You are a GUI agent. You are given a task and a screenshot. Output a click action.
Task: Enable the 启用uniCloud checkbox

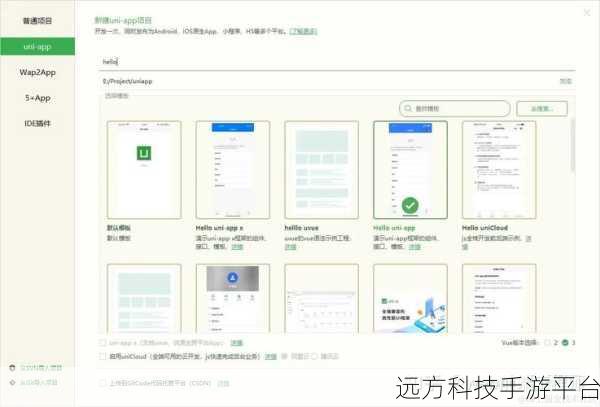pyautogui.click(x=103, y=357)
